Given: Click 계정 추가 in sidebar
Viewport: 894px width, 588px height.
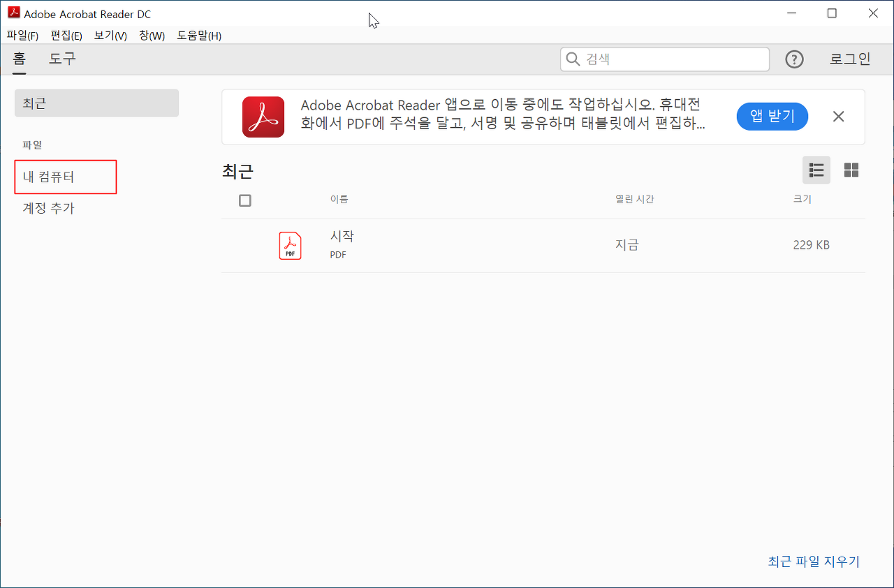Looking at the screenshot, I should [49, 208].
